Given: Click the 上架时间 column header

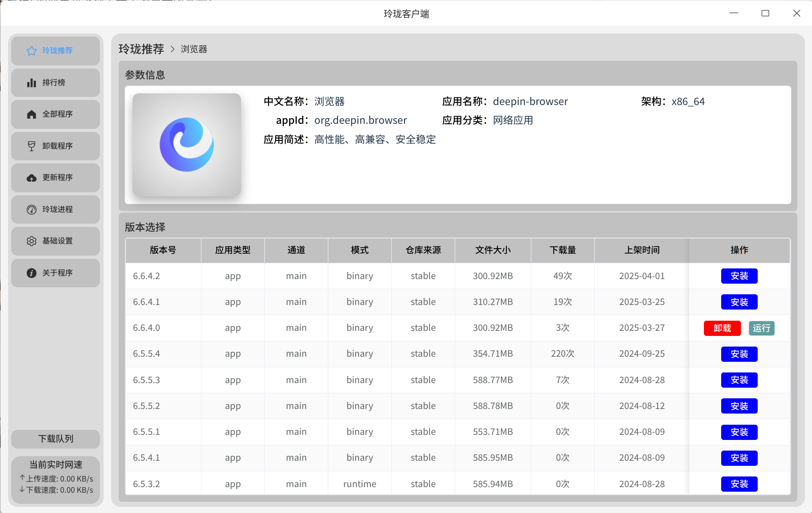Looking at the screenshot, I should pos(642,250).
